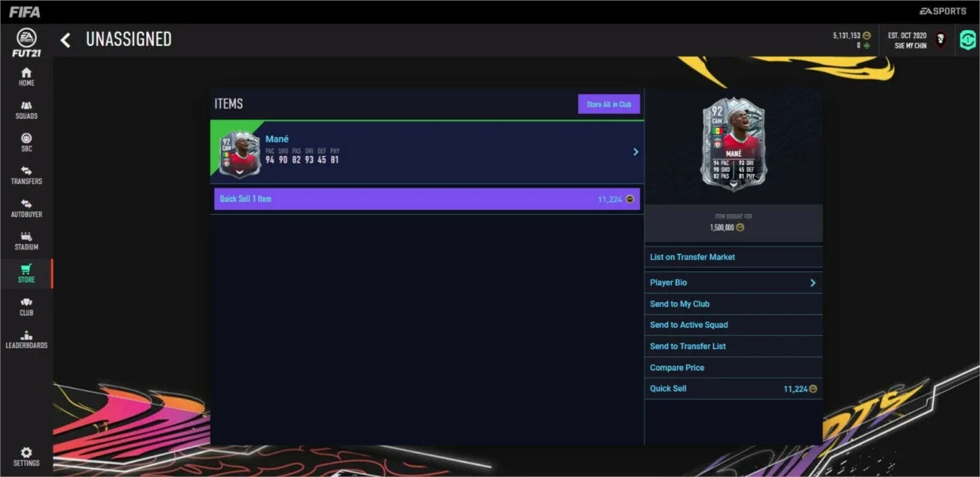Choose Send to My Club

coord(734,304)
